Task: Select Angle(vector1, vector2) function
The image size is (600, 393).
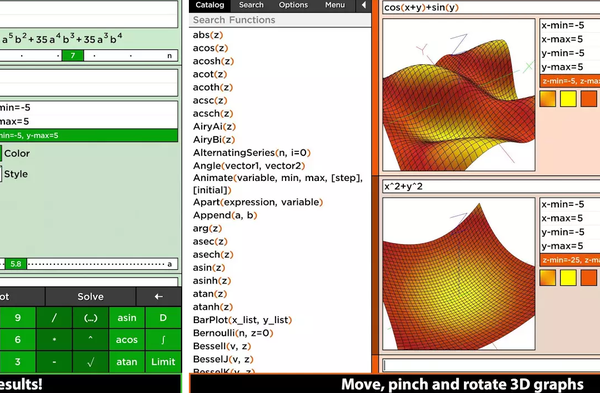Action: (x=249, y=165)
